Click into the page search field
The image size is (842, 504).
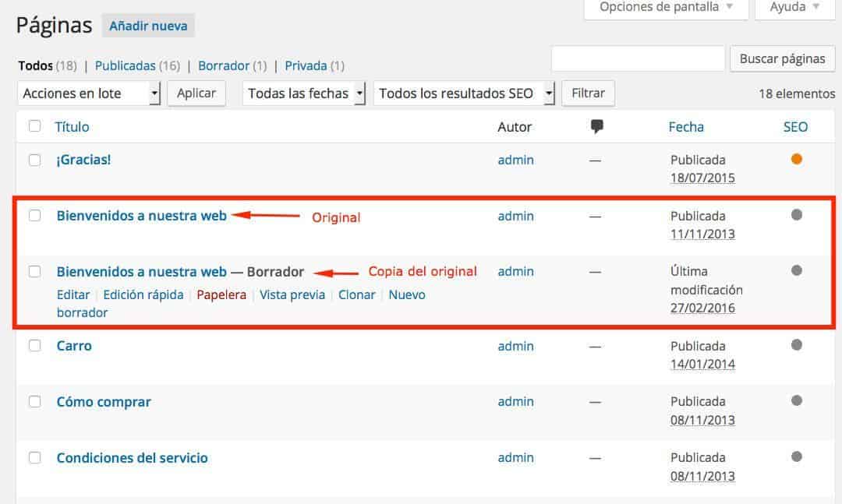[638, 58]
